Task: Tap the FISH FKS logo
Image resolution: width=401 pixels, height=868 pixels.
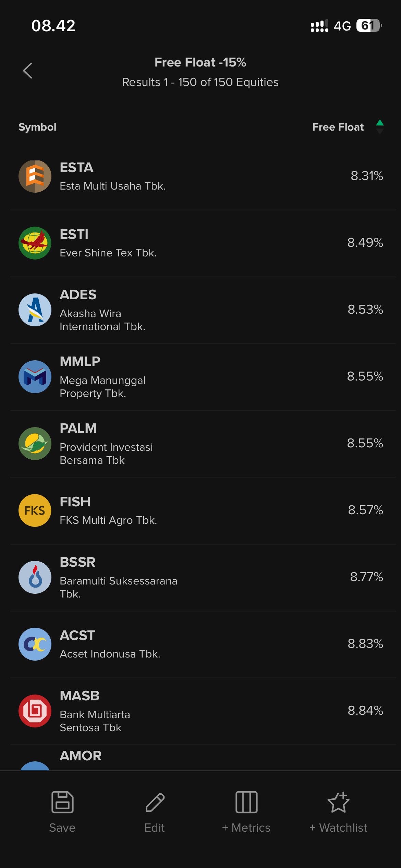Action: [35, 510]
